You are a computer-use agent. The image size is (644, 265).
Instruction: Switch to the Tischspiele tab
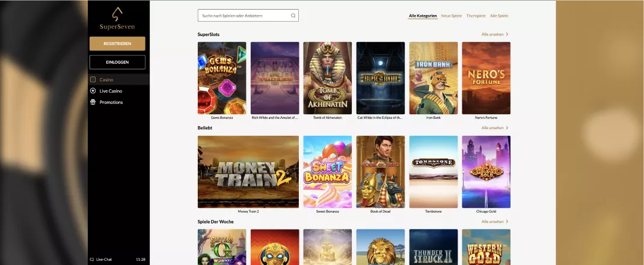tap(476, 16)
